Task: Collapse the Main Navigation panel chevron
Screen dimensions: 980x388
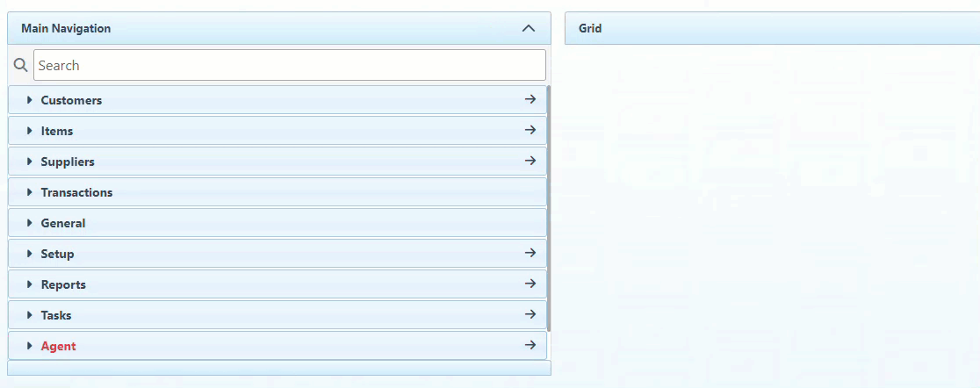Action: 528,28
